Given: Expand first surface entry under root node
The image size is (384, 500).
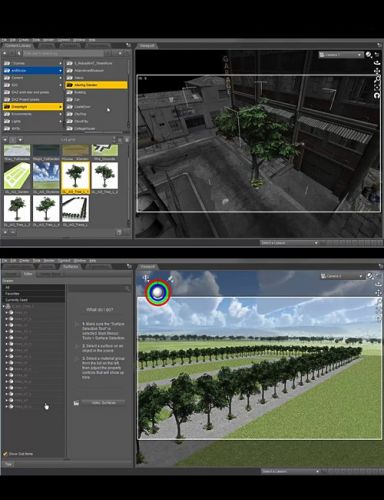Looking at the screenshot, I should [6, 313].
